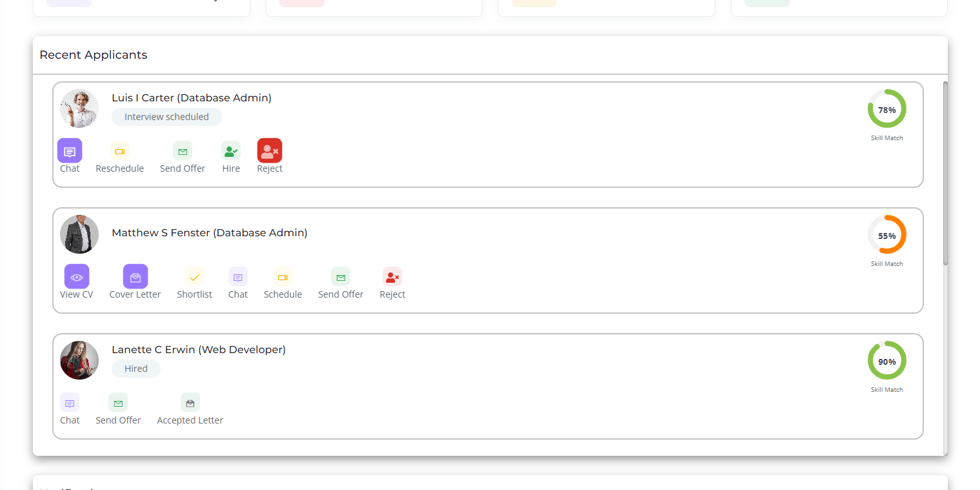Open Chat with Lanette C Erwin
The height and width of the screenshot is (490, 980).
click(x=70, y=403)
